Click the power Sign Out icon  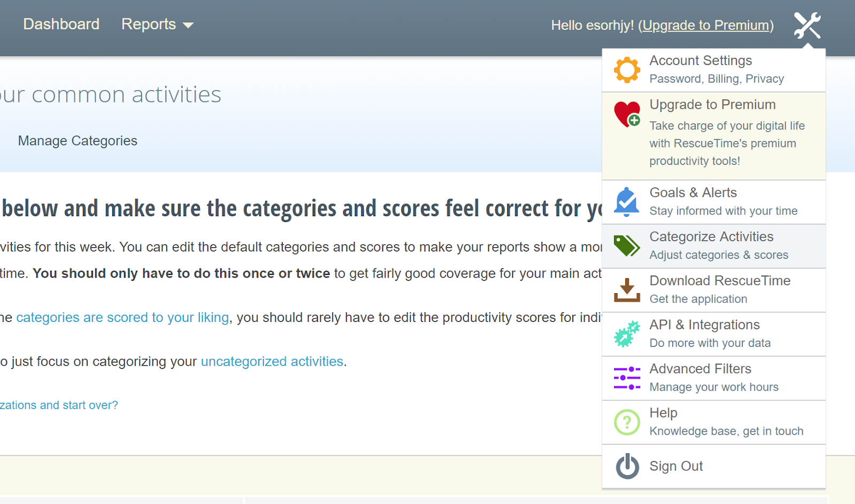click(x=627, y=466)
